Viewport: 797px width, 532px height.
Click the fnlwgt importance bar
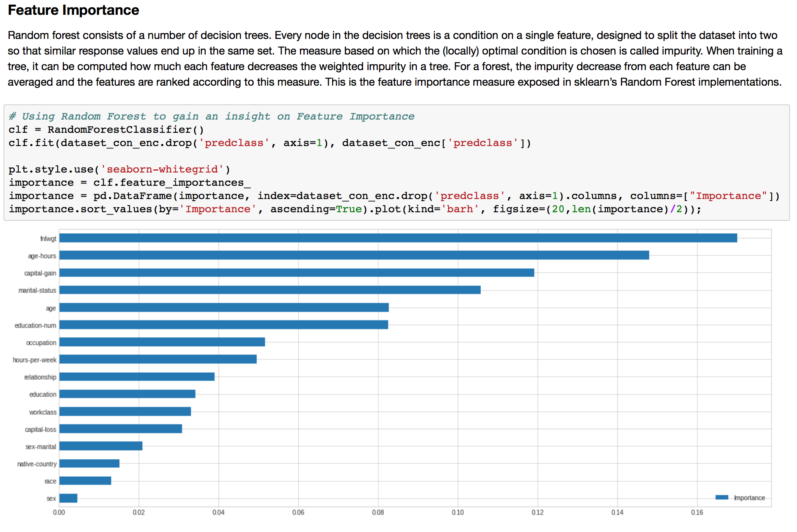tap(397, 238)
